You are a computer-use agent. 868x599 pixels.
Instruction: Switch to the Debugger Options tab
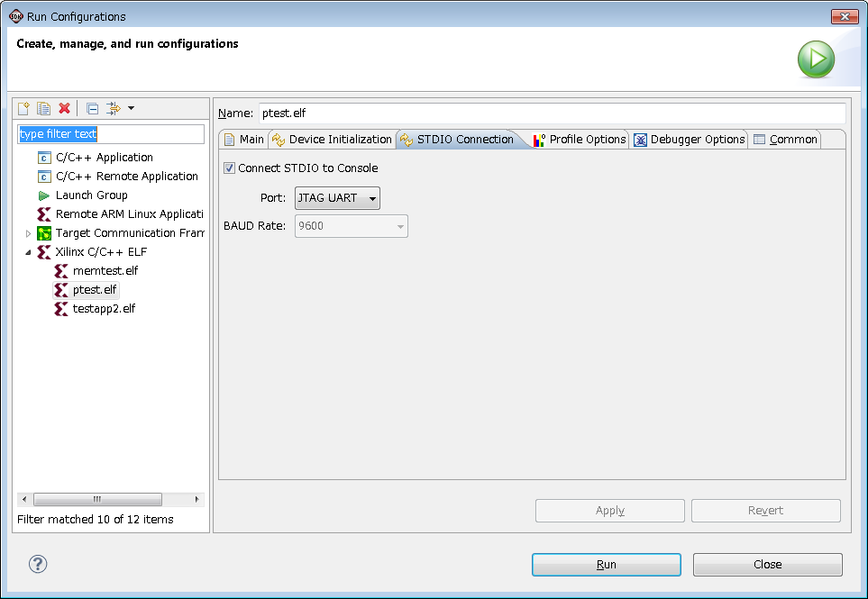coord(690,140)
